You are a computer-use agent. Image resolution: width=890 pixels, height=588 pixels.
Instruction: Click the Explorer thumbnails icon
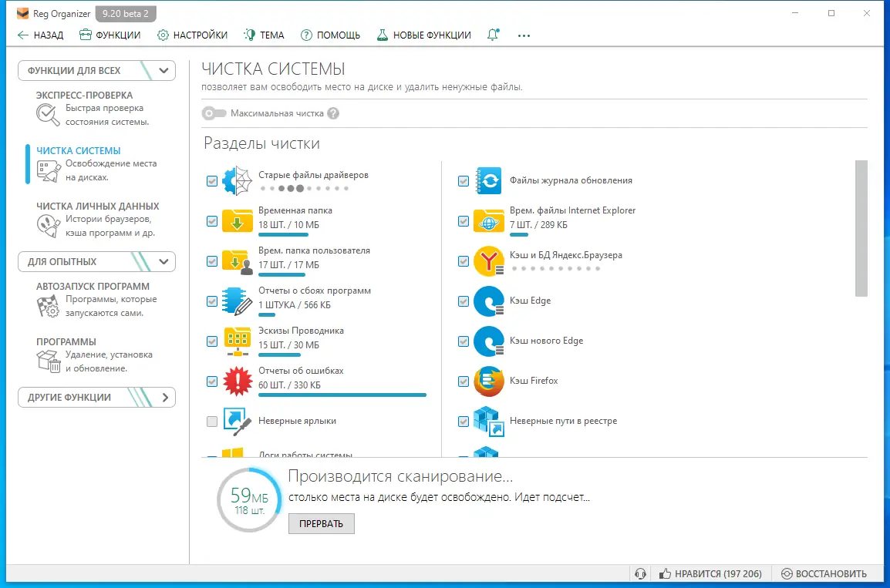tap(237, 341)
